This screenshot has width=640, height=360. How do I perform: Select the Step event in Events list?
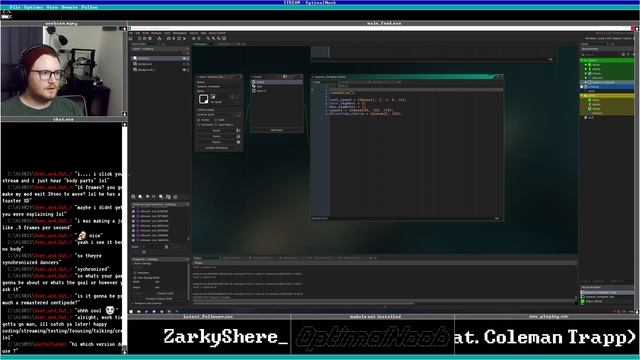pos(277,87)
